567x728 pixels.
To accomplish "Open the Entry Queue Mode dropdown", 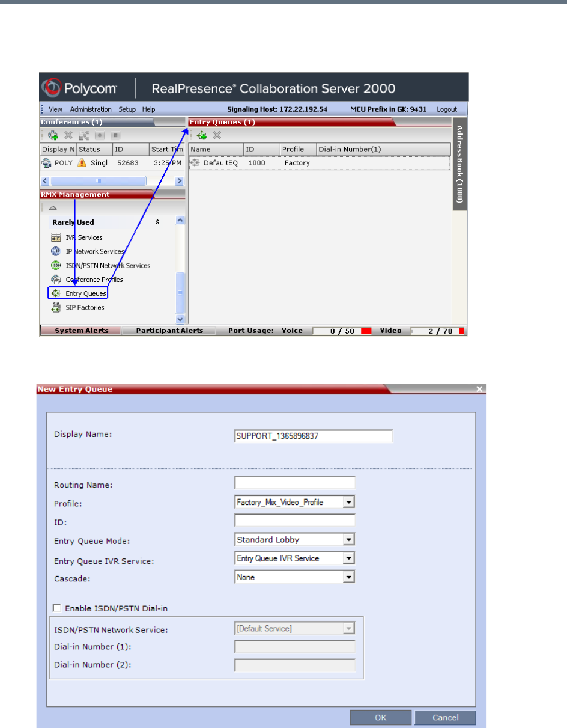I will (x=349, y=540).
